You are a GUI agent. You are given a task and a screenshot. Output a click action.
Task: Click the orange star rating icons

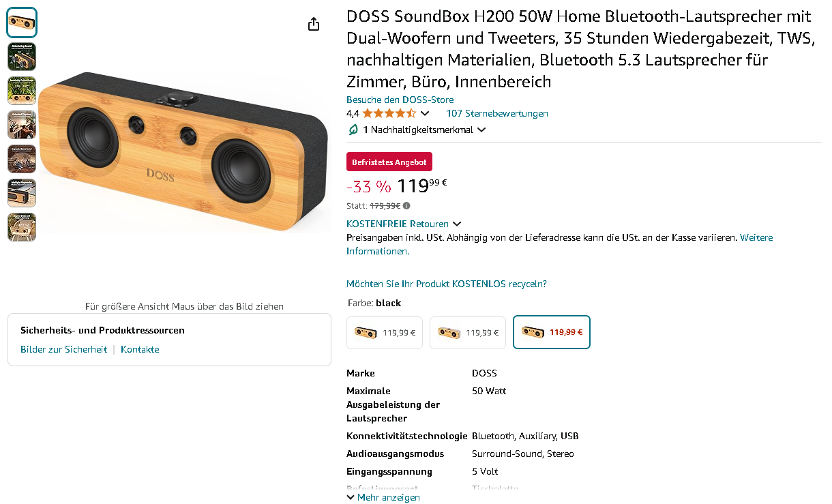389,113
